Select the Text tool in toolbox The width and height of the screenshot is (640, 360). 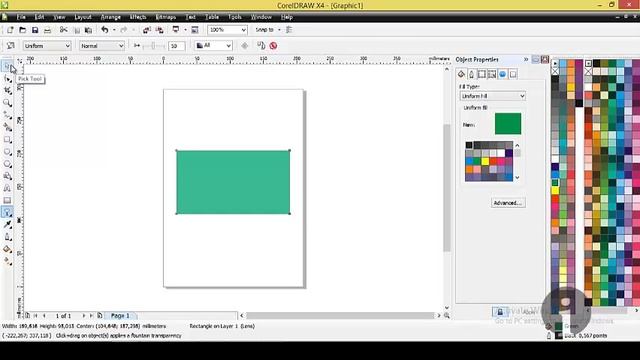tap(7, 188)
